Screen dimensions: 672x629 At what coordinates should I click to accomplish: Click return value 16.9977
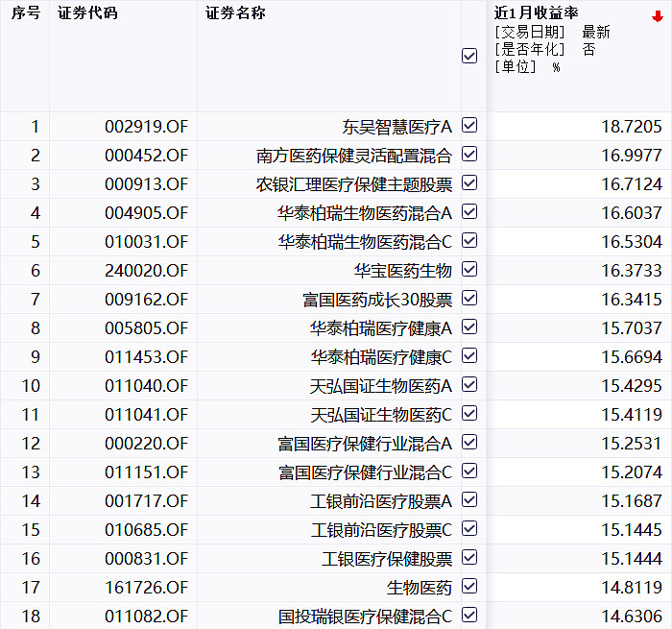(x=632, y=156)
